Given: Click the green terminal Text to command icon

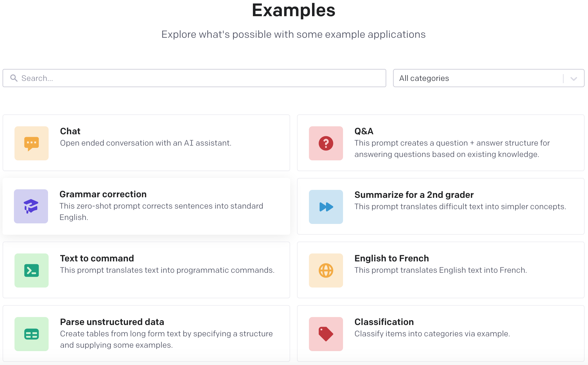Looking at the screenshot, I should [32, 270].
